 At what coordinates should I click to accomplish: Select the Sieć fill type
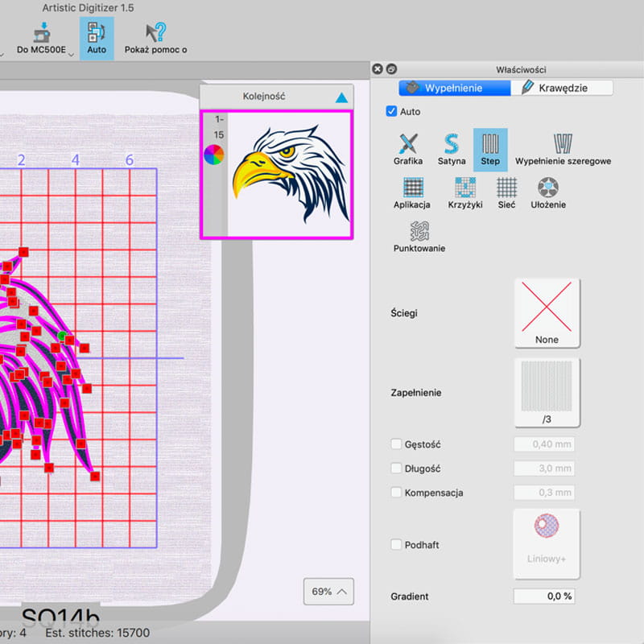pyautogui.click(x=506, y=193)
